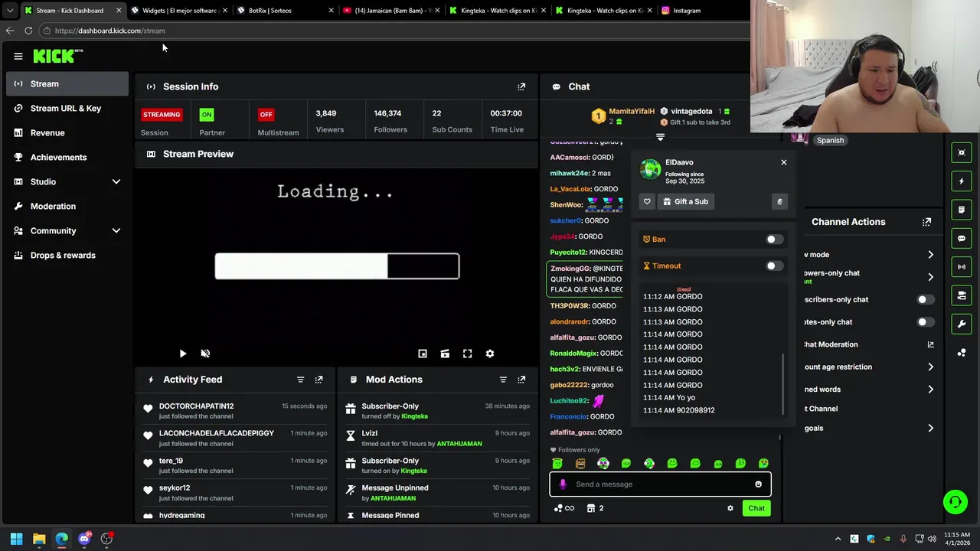The image size is (980, 551).
Task: Insert the brown angry-face emote
Action: [x=580, y=463]
